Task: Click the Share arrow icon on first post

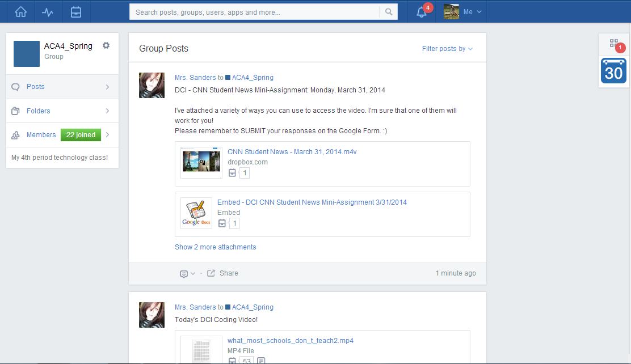Action: click(211, 273)
